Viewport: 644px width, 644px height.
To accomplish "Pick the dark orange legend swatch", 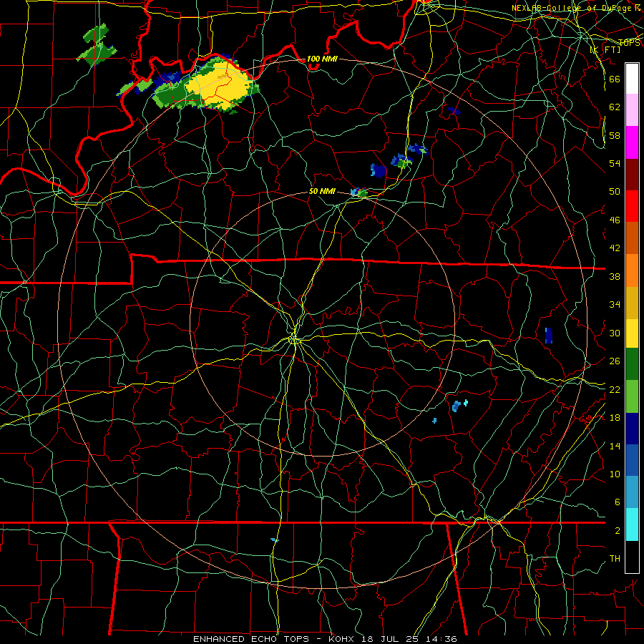I will tap(632, 238).
